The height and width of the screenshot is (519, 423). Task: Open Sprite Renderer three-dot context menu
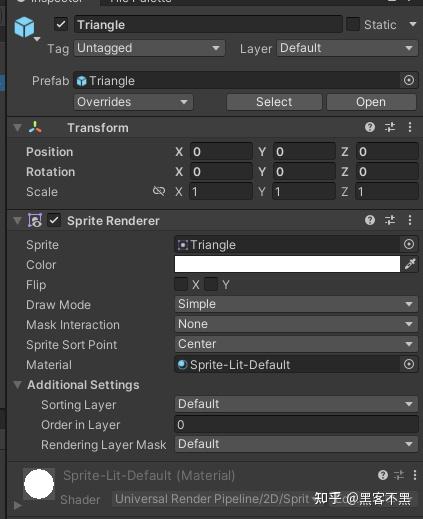point(410,220)
